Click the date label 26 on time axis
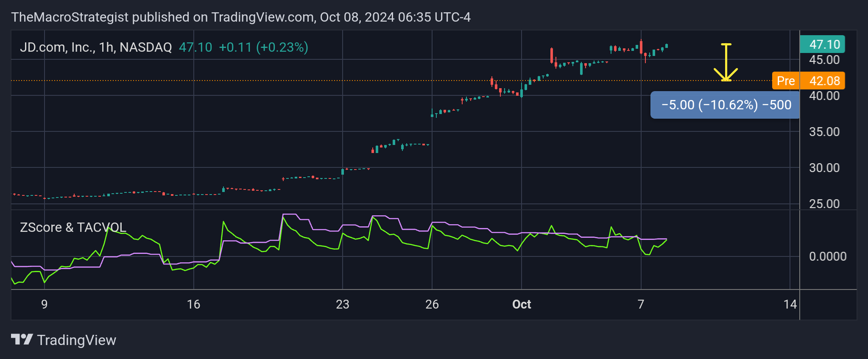Image resolution: width=868 pixels, height=359 pixels. (432, 304)
